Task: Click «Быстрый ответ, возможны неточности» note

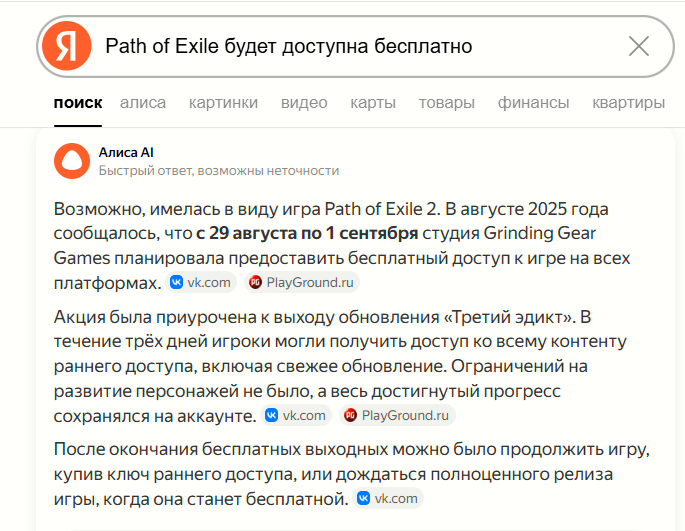Action: pyautogui.click(x=219, y=170)
